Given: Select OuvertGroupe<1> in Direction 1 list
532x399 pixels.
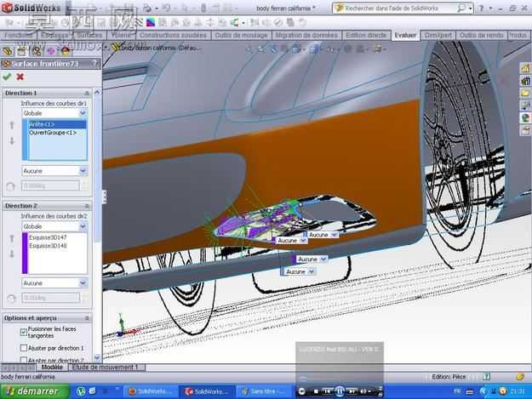Looking at the screenshot, I should click(57, 133).
